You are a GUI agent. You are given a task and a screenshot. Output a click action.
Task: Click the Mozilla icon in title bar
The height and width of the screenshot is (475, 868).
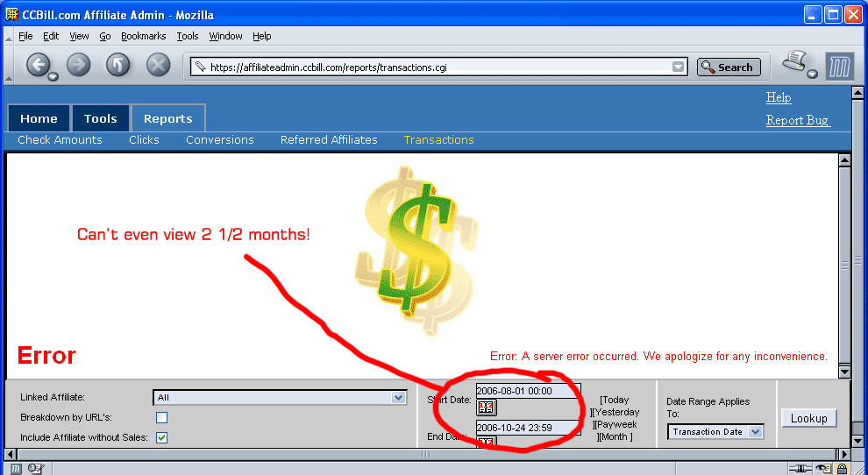pyautogui.click(x=11, y=14)
